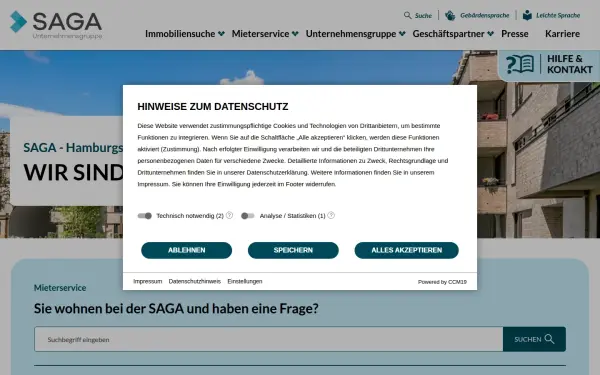Go to the Karriere page

pos(562,34)
